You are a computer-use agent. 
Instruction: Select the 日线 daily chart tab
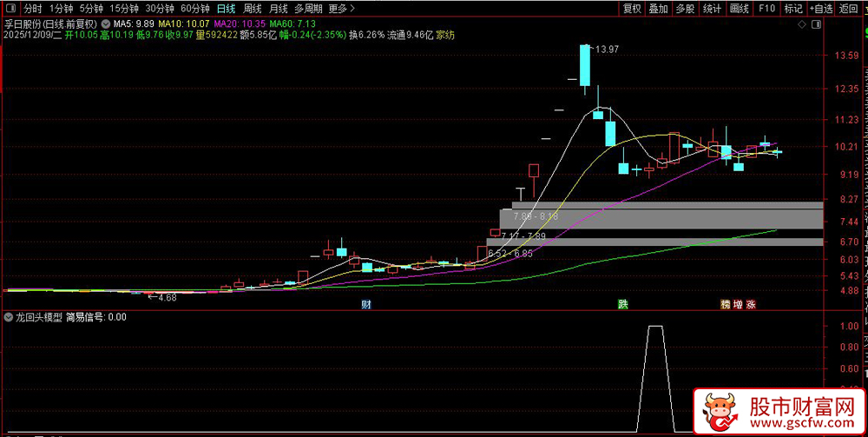pos(226,9)
